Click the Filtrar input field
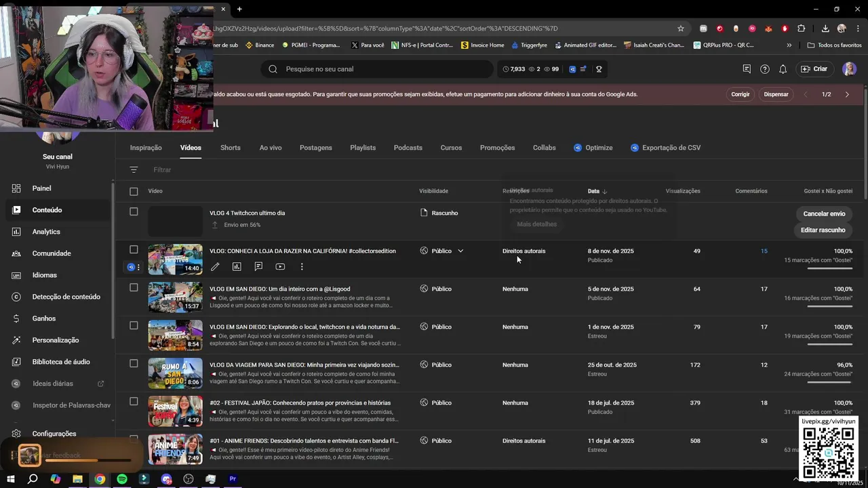The image size is (868, 488). click(162, 169)
